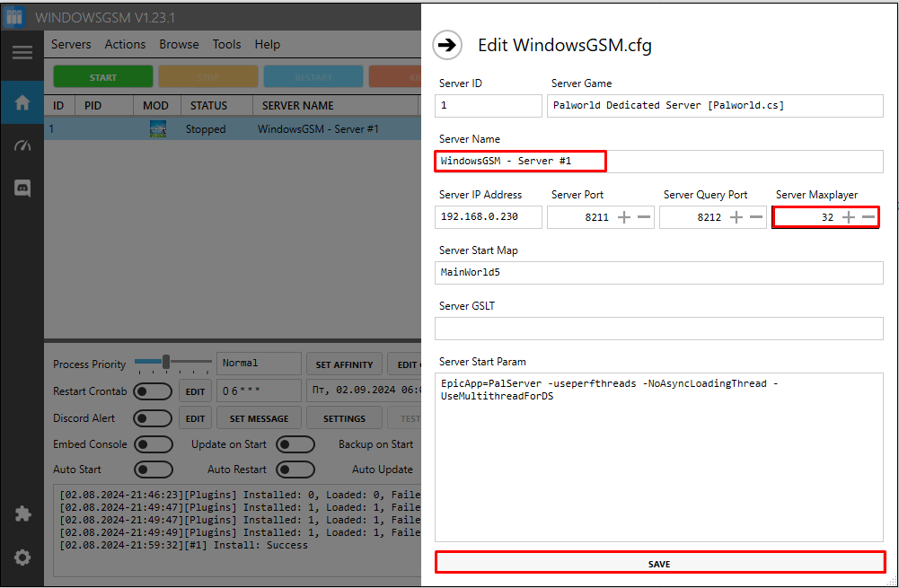This screenshot has width=899, height=588.
Task: Open the Tools menu
Action: [226, 44]
